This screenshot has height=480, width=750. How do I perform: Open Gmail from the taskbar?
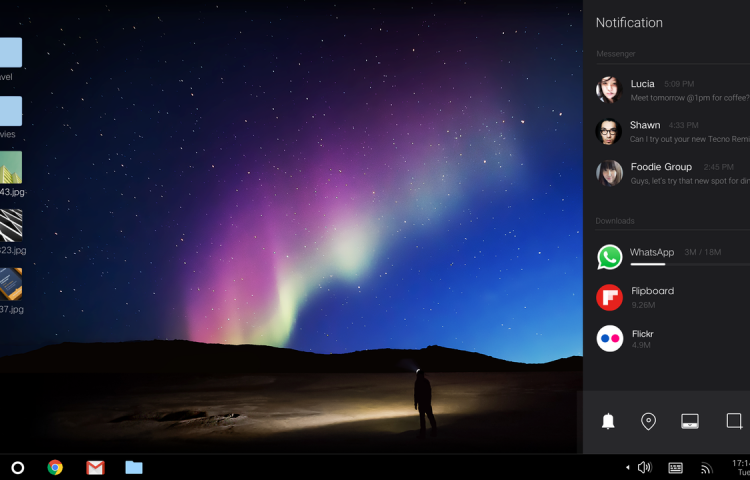[95, 467]
